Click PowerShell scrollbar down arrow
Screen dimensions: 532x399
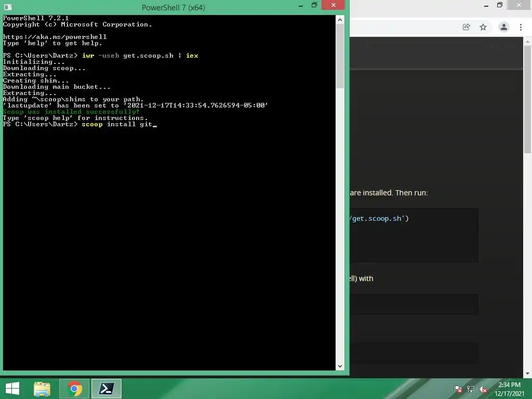(340, 366)
